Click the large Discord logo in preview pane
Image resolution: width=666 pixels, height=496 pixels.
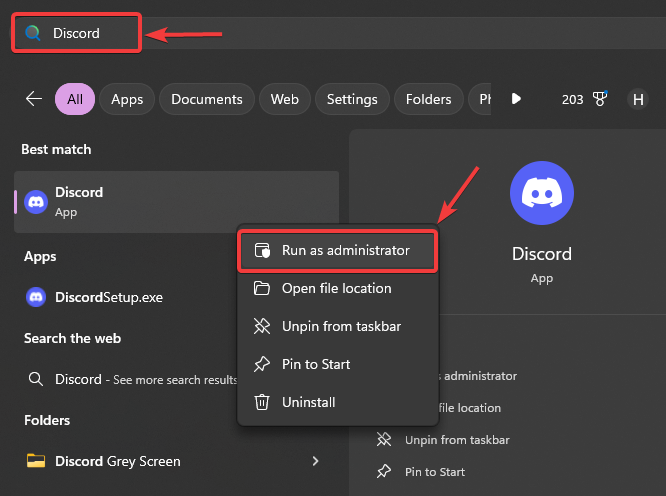click(542, 193)
